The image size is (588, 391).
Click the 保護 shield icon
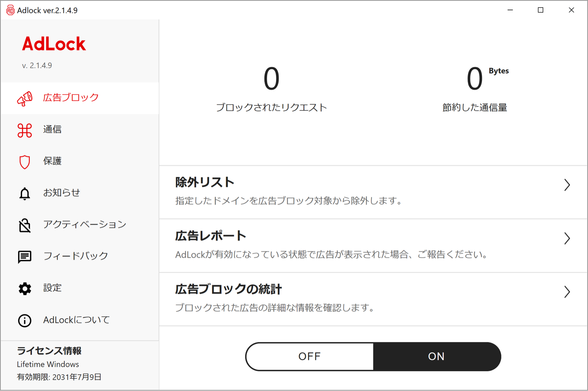point(25,162)
